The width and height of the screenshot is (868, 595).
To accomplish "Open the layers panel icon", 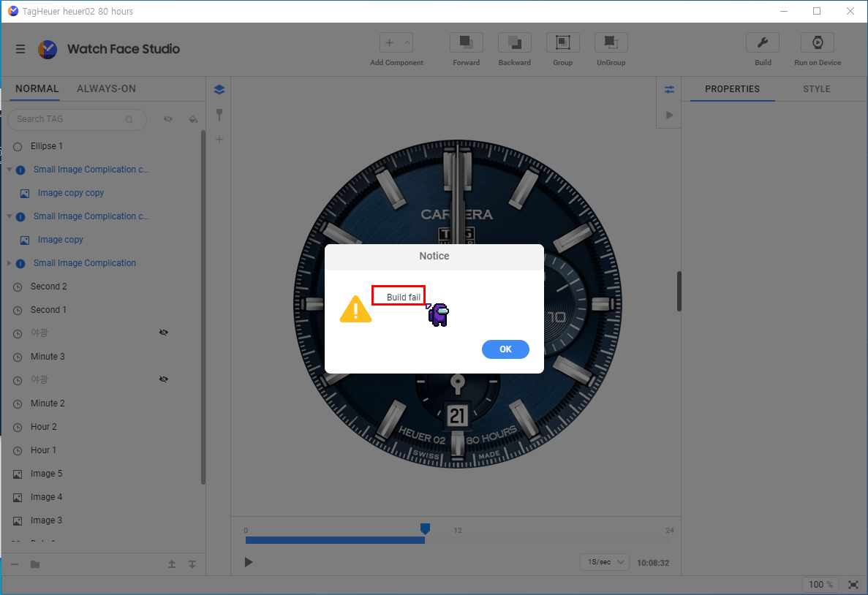I will [x=219, y=90].
